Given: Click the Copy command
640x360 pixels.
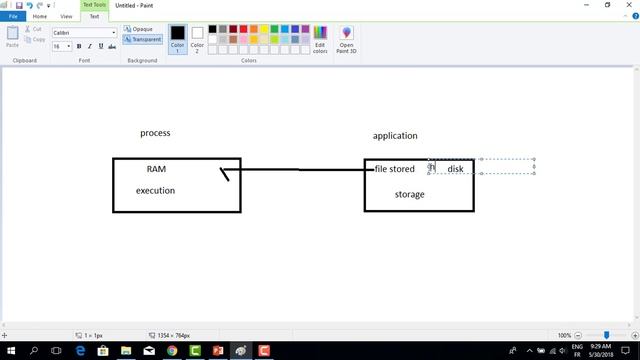Looking at the screenshot, I should coord(35,40).
